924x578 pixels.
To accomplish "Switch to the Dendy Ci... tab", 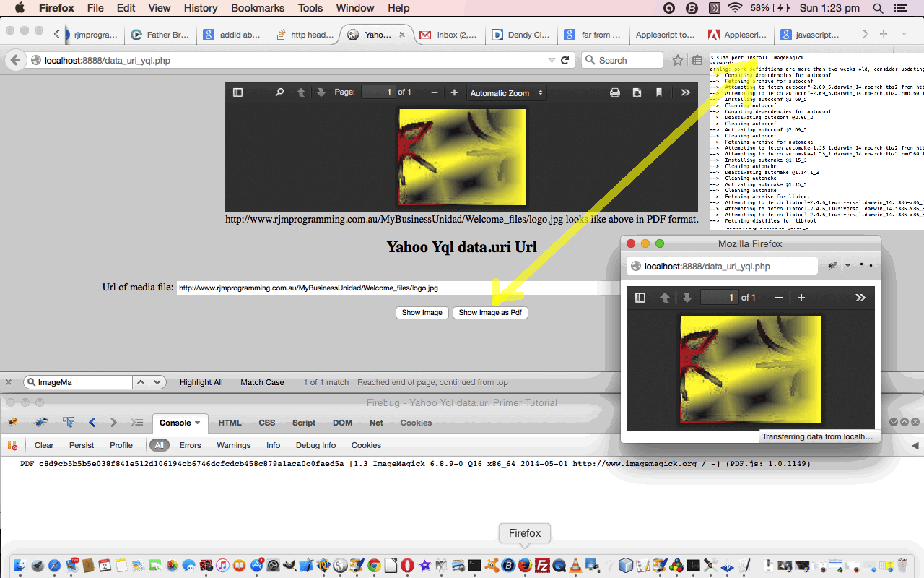I will coord(523,35).
